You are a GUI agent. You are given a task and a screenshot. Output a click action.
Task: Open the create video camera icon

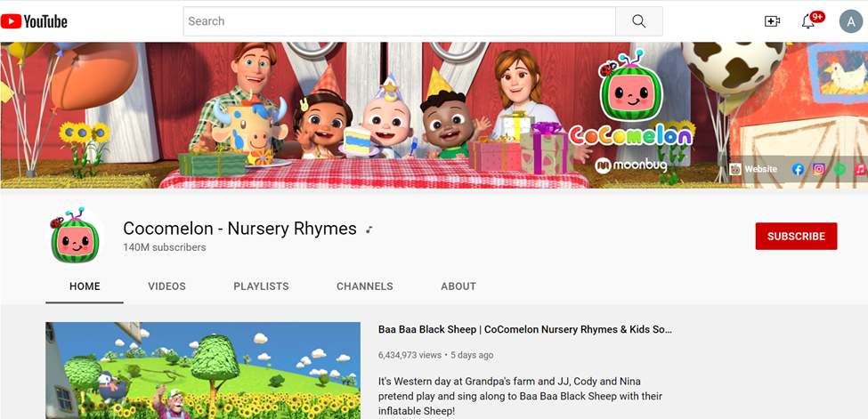(x=772, y=21)
